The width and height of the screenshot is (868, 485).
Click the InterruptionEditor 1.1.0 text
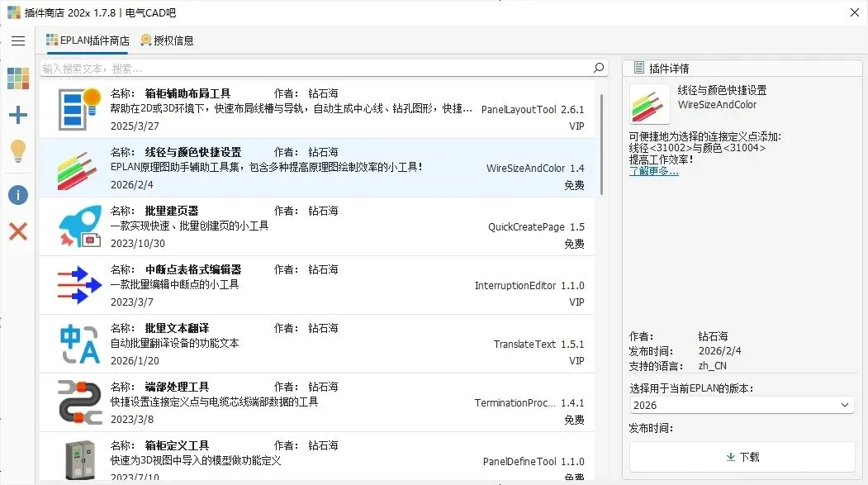tap(529, 286)
